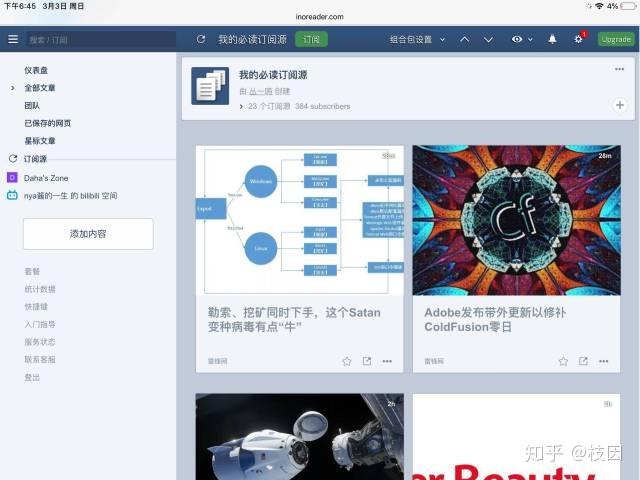Star the Adobe ColdFusion article
This screenshot has width=640, height=480.
point(563,361)
